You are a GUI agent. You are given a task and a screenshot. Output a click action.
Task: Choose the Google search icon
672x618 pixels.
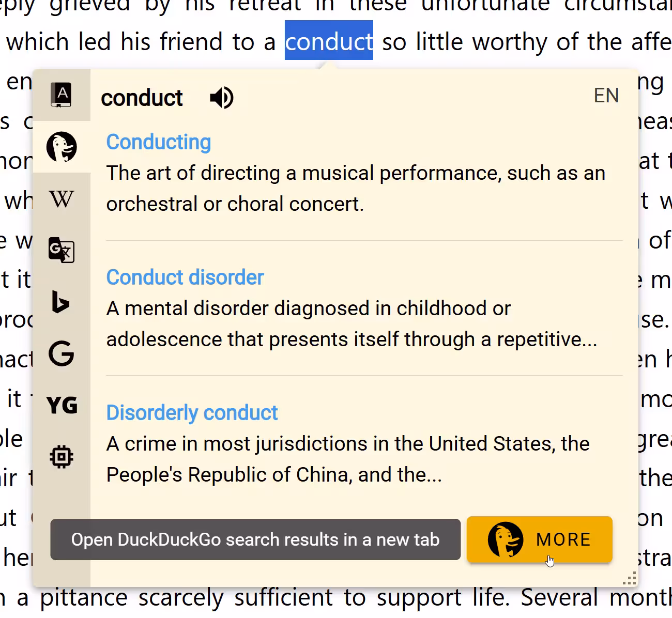(62, 354)
